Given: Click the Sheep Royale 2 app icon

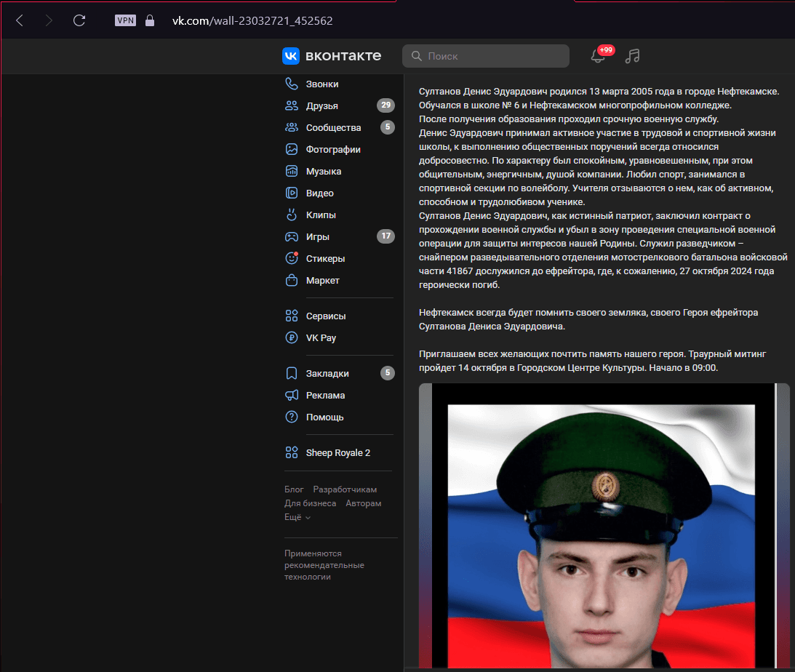Looking at the screenshot, I should (x=292, y=452).
